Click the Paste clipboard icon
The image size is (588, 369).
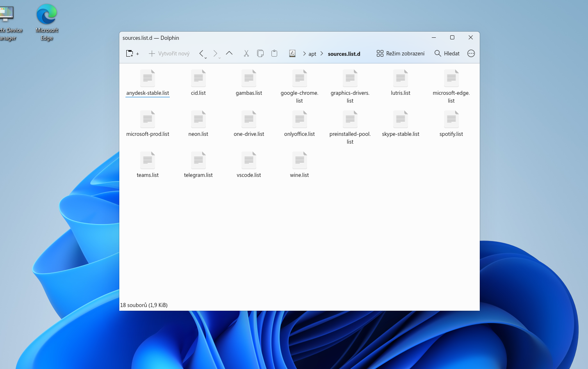click(x=274, y=53)
